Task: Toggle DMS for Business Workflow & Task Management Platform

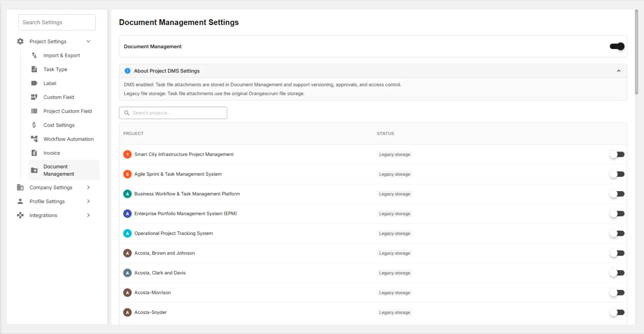Action: click(617, 194)
